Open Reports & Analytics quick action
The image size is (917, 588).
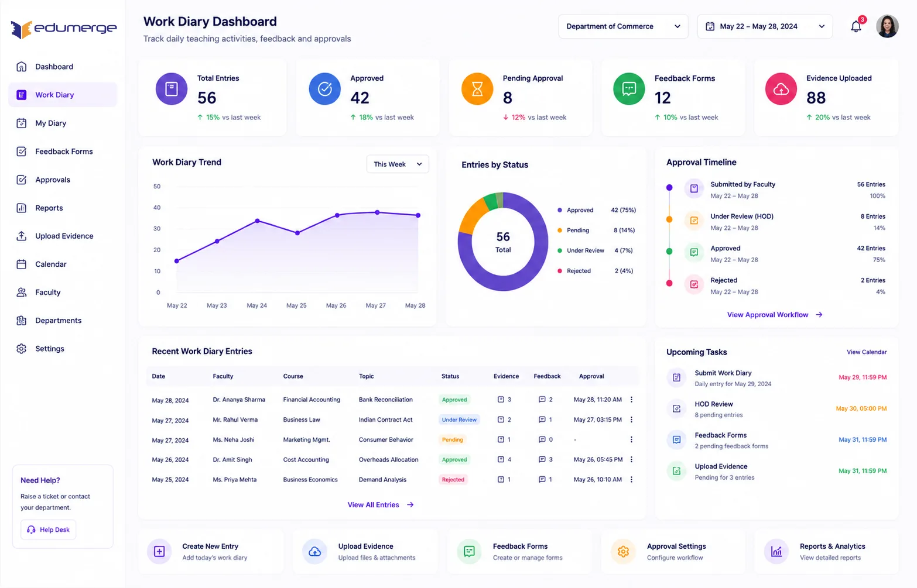tap(827, 552)
